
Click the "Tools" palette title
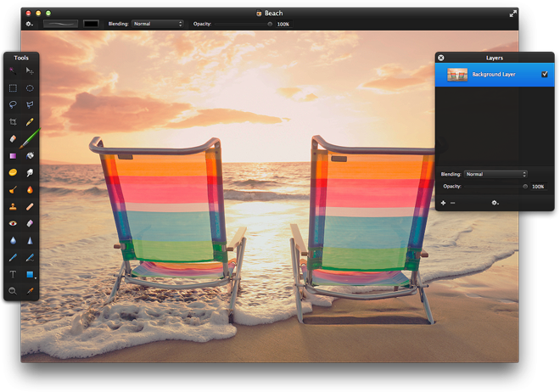coord(21,58)
